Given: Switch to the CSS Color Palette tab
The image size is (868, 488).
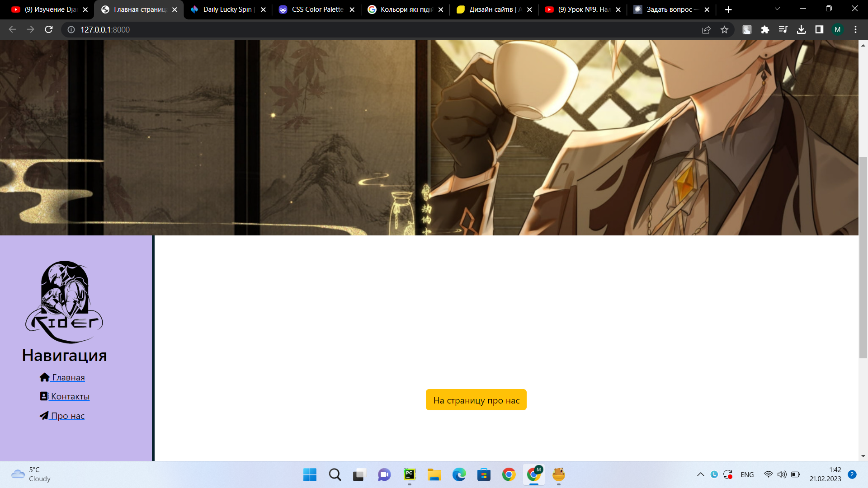Looking at the screenshot, I should pyautogui.click(x=317, y=9).
